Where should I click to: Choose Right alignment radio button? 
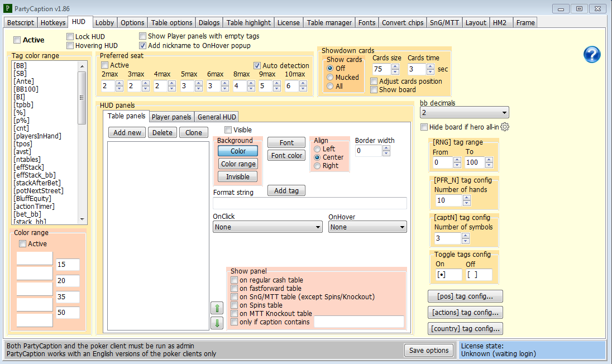pyautogui.click(x=317, y=166)
